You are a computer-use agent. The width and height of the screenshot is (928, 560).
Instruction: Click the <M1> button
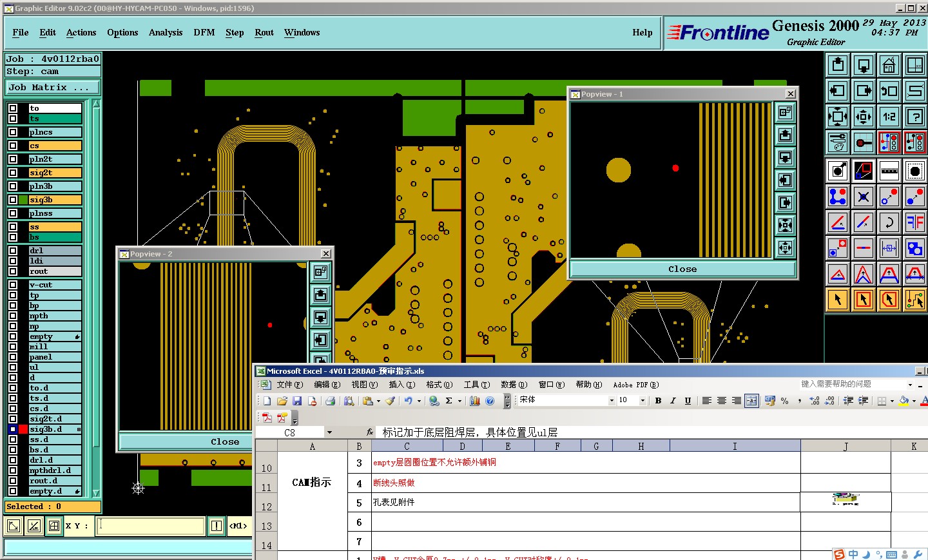(x=238, y=526)
